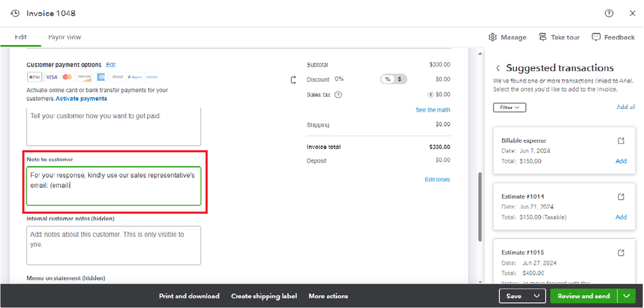Image resolution: width=644 pixels, height=308 pixels.
Task: Expand the Filter dropdown
Action: click(509, 107)
